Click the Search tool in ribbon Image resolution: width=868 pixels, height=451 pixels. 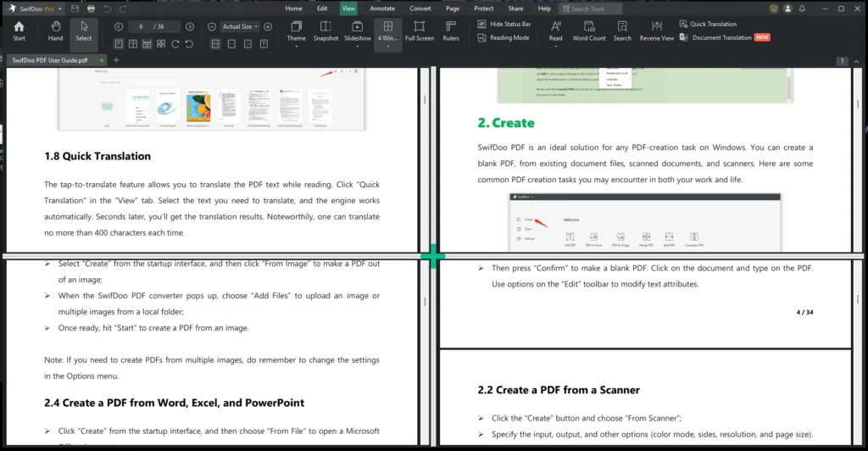[622, 31]
